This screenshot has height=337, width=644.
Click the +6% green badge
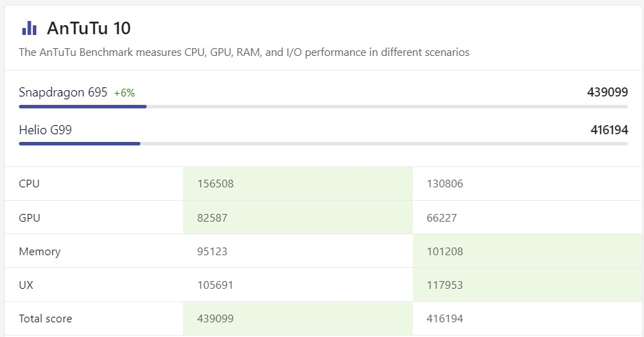click(124, 93)
